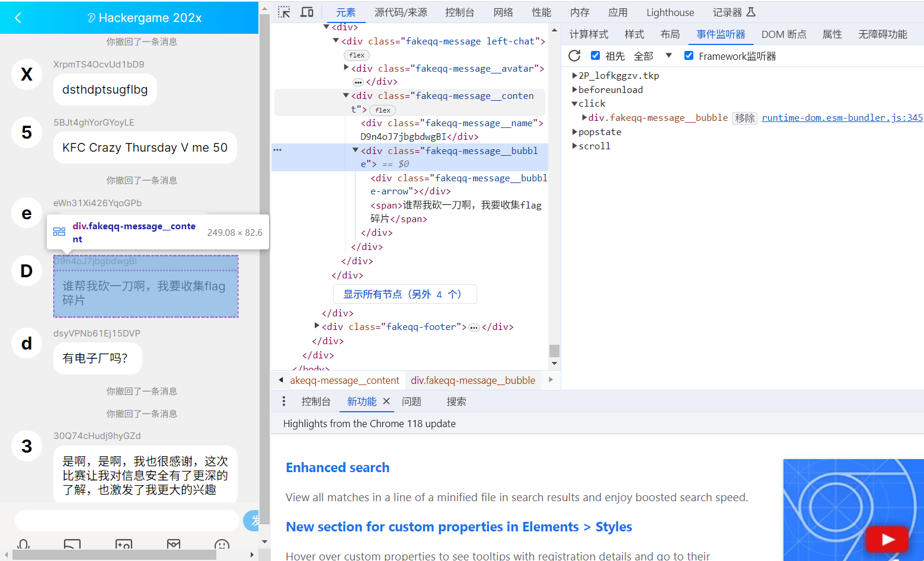Collapse the click listener group
This screenshot has height=561, width=924.
point(575,104)
